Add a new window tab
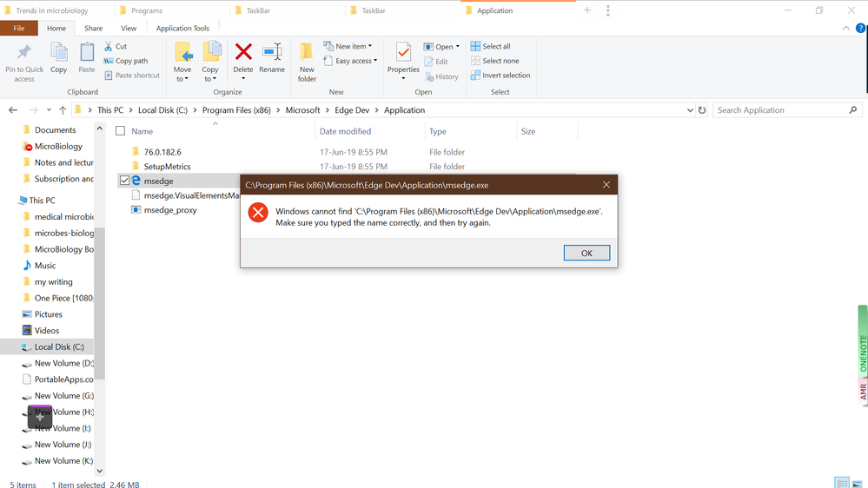The height and width of the screenshot is (488, 868). [586, 10]
